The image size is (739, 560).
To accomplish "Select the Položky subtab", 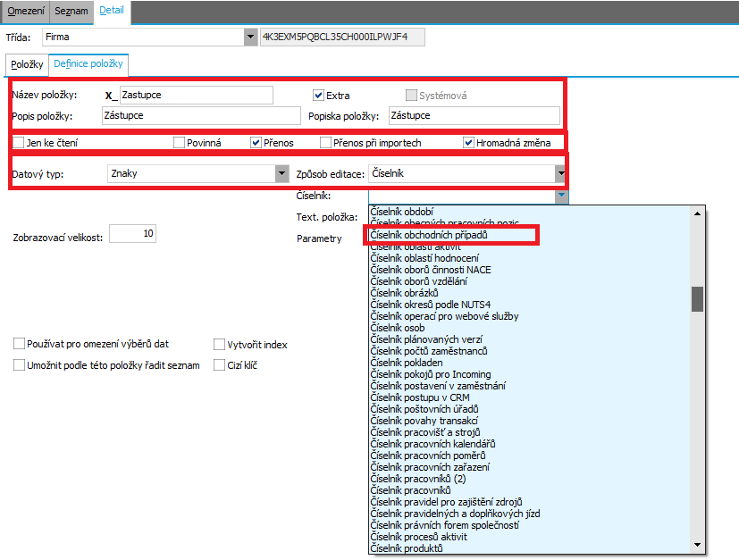I will (26, 65).
